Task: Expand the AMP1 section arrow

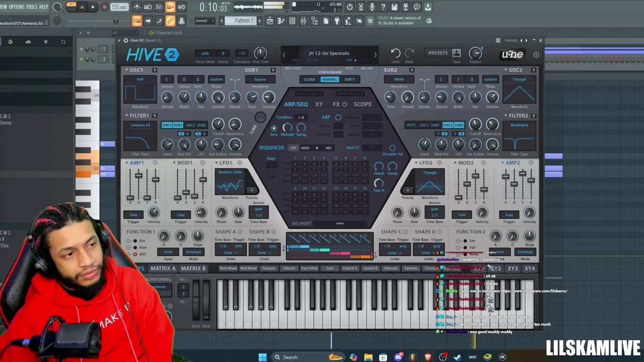Action: tap(127, 163)
